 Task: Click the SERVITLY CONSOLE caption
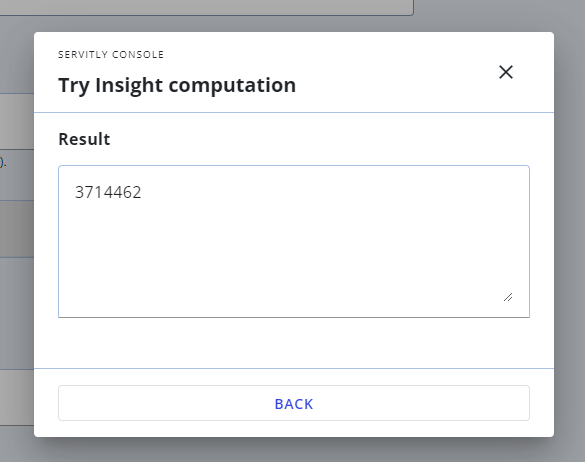click(111, 54)
